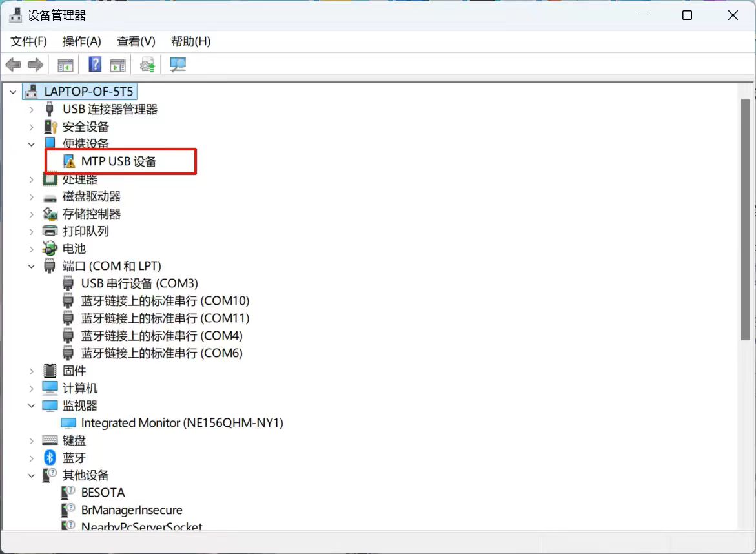This screenshot has height=554, width=756.
Task: Click the 电池 battery icon
Action: (50, 249)
